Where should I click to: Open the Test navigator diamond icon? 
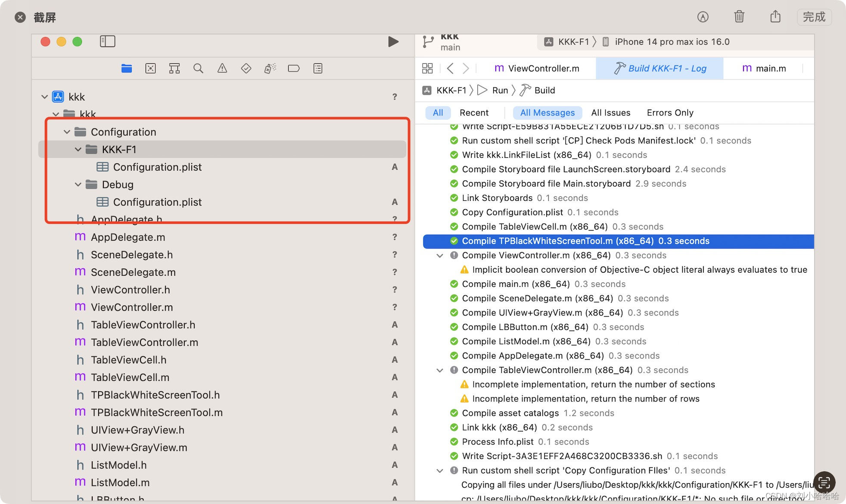coord(246,68)
